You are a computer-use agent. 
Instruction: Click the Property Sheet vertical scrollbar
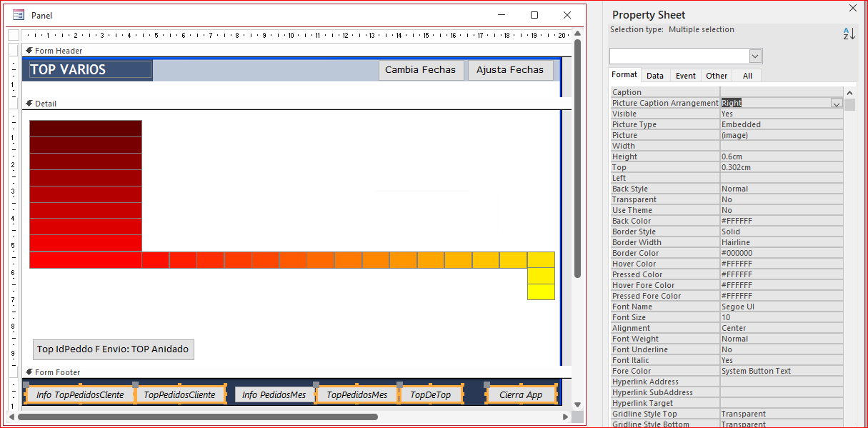849,105
